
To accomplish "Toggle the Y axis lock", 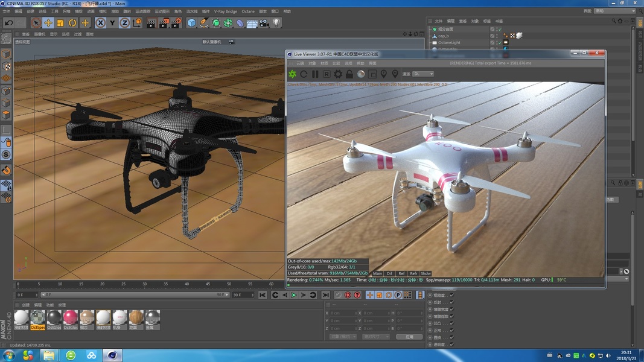I will tap(112, 23).
